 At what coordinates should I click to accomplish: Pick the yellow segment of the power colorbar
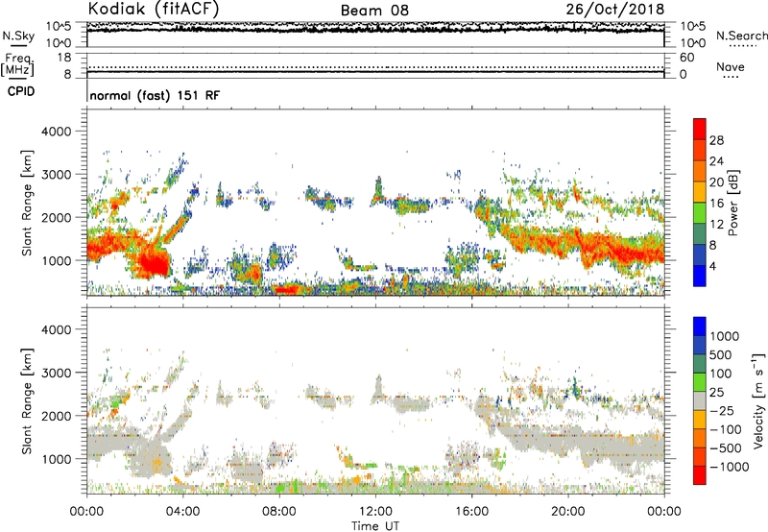[x=700, y=192]
